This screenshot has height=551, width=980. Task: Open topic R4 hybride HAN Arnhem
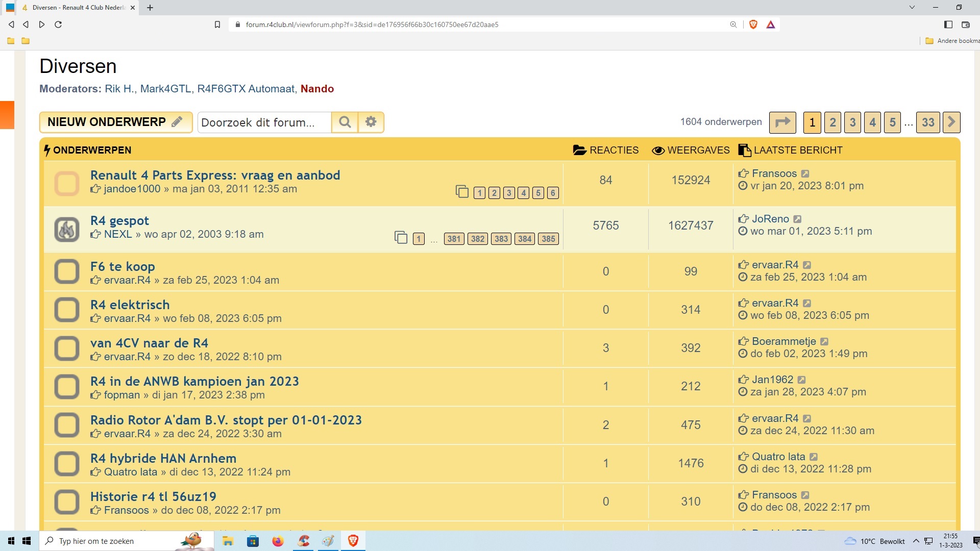163,458
